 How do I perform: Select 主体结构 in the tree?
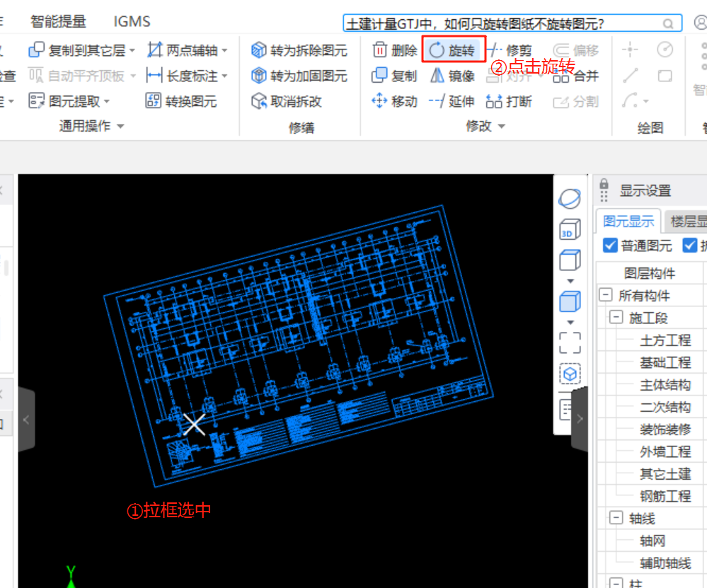click(665, 385)
